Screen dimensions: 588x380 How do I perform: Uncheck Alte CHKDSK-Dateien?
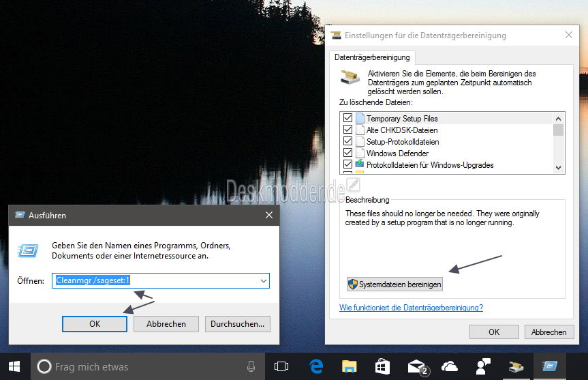[347, 130]
